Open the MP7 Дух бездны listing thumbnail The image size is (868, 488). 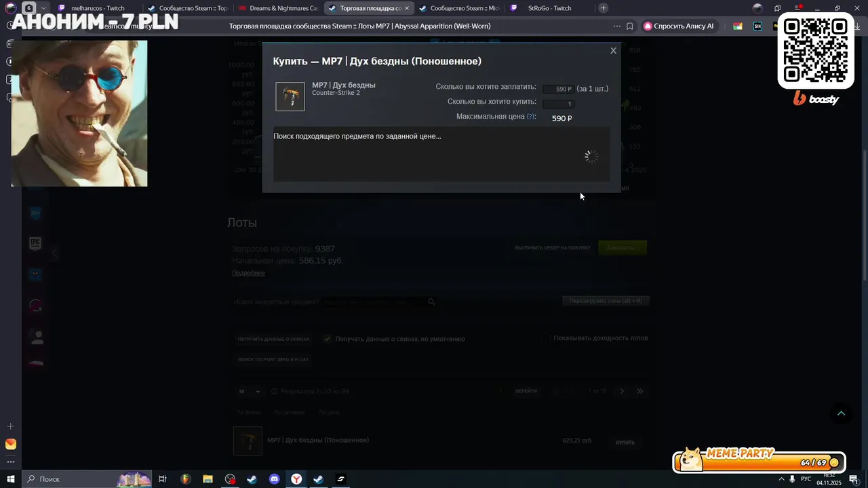248,441
